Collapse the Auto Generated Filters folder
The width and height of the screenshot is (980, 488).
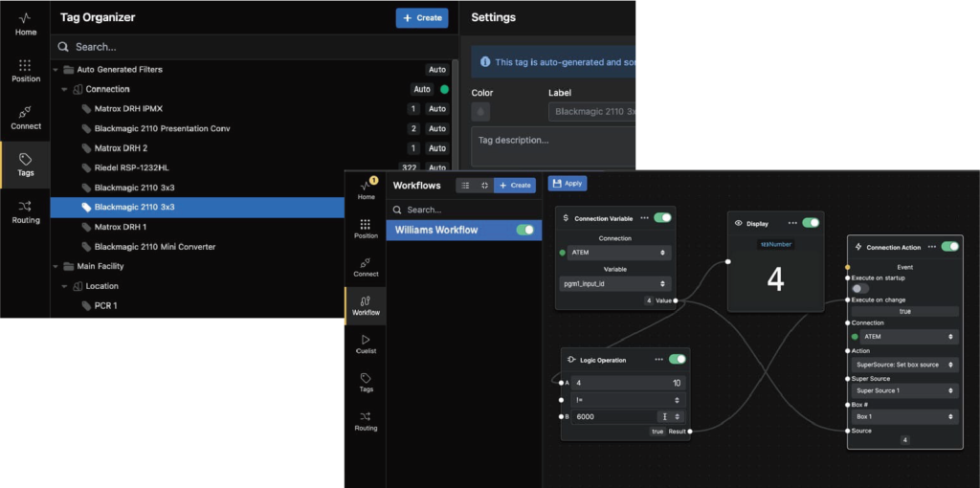click(x=56, y=70)
